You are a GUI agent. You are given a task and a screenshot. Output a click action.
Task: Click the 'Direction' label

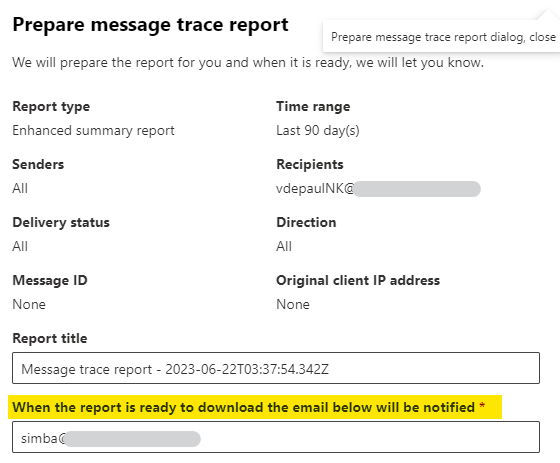pyautogui.click(x=306, y=222)
